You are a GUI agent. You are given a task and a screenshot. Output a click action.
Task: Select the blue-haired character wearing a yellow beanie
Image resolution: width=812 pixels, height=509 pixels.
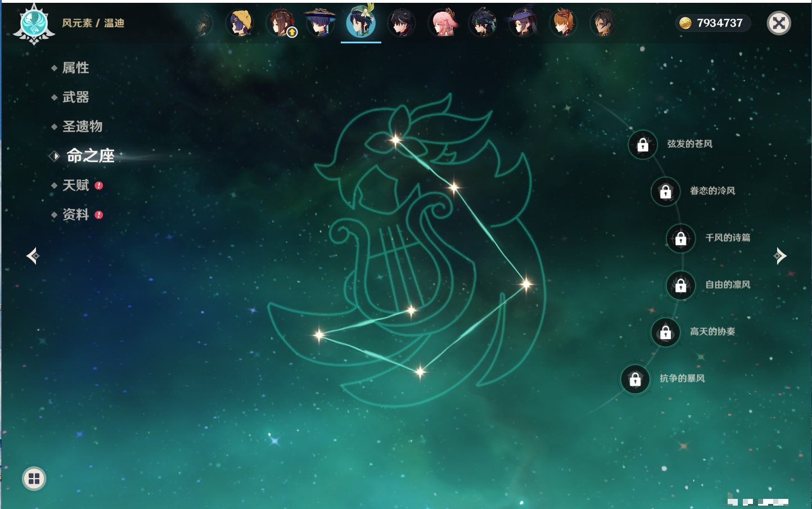pyautogui.click(x=240, y=24)
